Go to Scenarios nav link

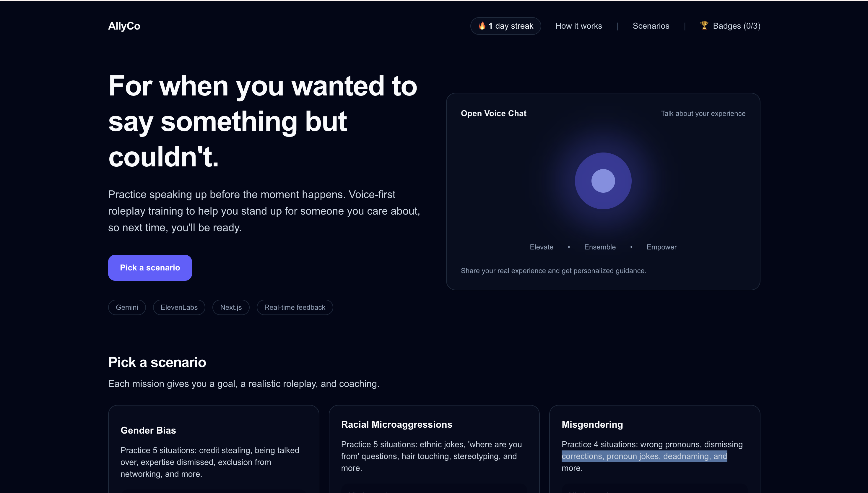pos(650,26)
